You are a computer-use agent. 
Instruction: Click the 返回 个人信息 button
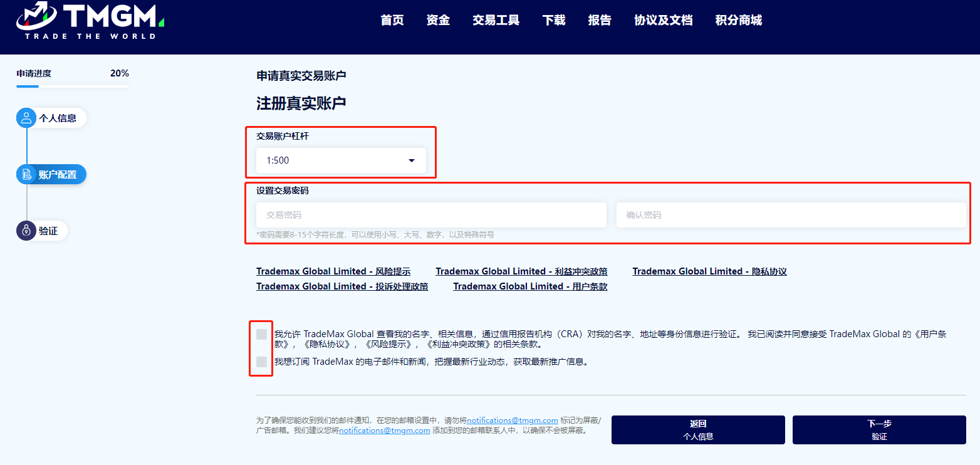[698, 430]
